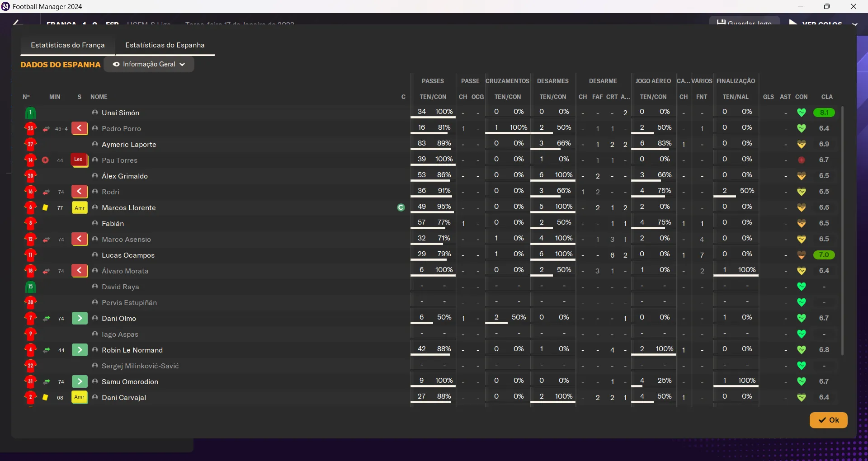
Task: Click the Sergej Milinković-Savić row name
Action: 140,366
